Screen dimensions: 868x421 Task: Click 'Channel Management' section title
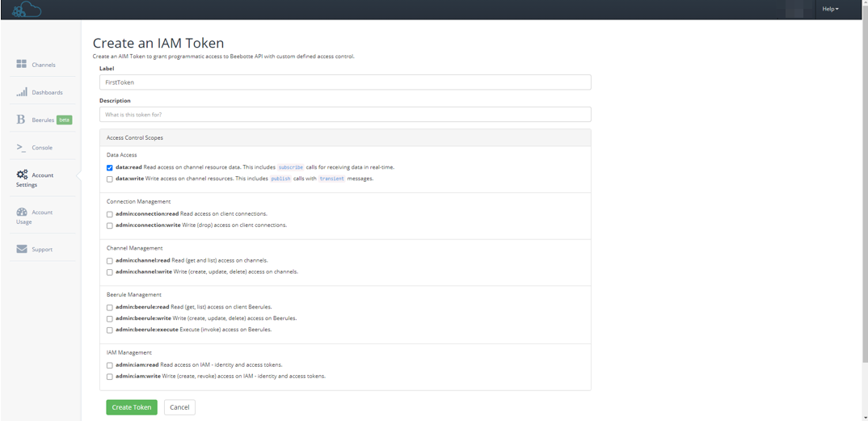(134, 248)
